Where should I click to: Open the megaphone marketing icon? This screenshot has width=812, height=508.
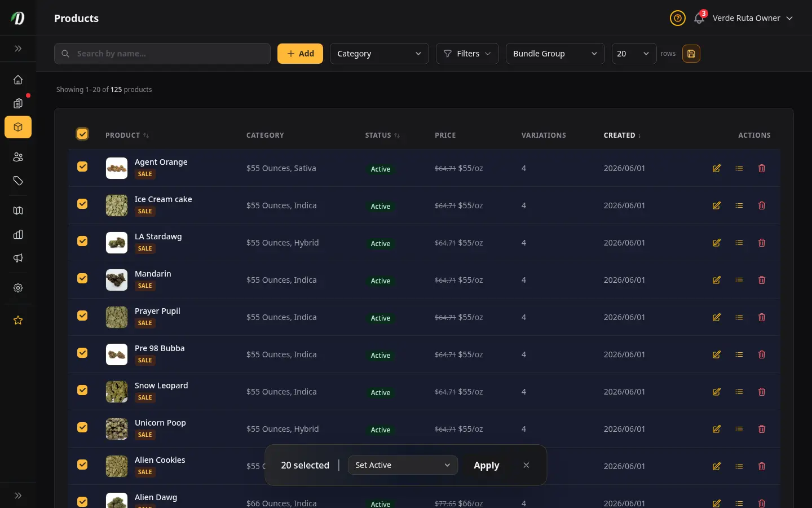(x=18, y=258)
